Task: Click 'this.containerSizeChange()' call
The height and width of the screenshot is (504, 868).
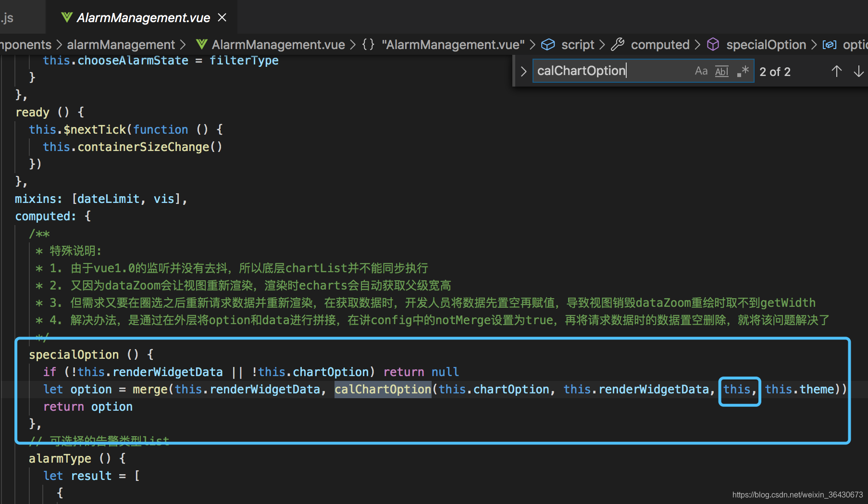Action: [x=133, y=147]
